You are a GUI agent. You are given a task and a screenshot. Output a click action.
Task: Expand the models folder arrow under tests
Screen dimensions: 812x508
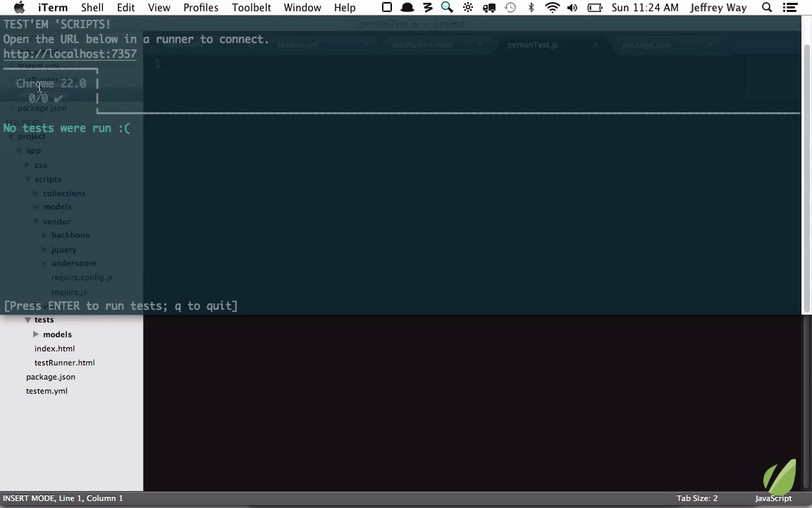coord(36,334)
